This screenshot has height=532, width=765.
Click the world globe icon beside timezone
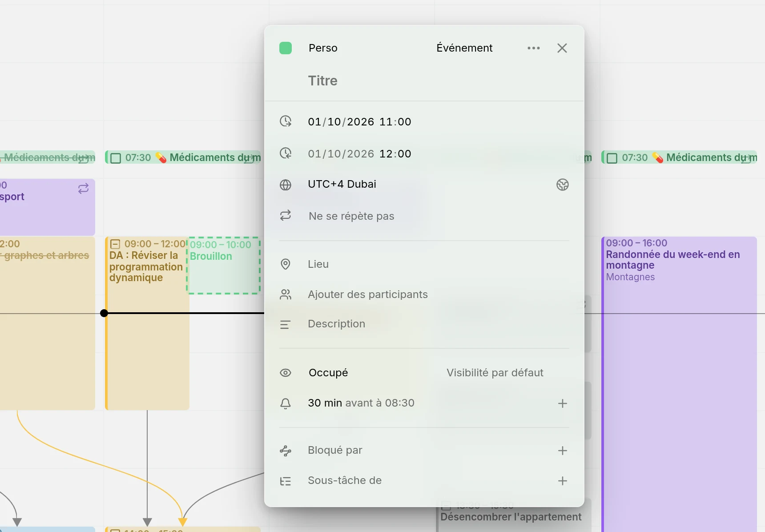(x=563, y=185)
